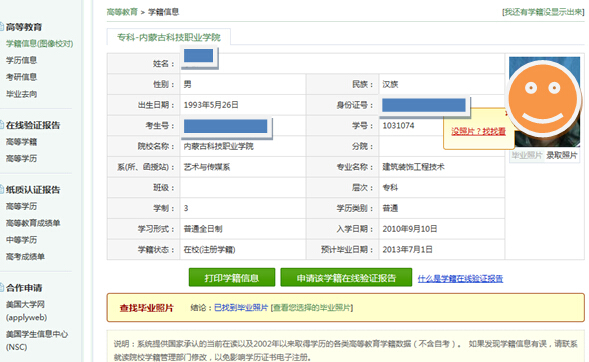The width and height of the screenshot is (589, 362).
Task: Click 申请该学籍在线验证报告 button
Action: [x=346, y=278]
